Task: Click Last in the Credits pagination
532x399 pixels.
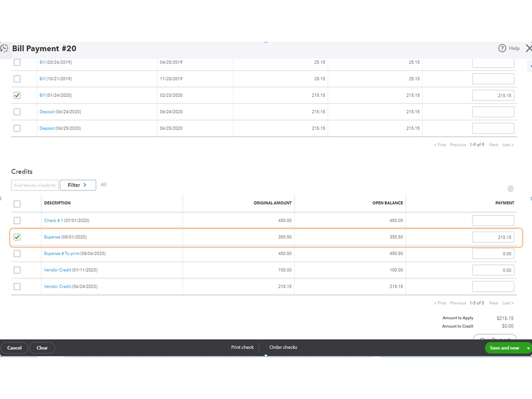Action: pos(508,303)
